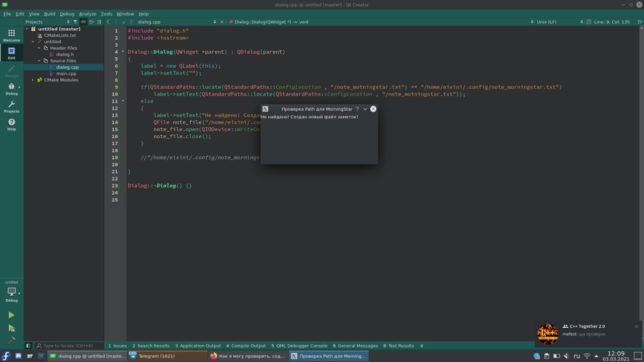The width and height of the screenshot is (644, 362).
Task: Toggle the left sidebar visibility
Action: 28,346
